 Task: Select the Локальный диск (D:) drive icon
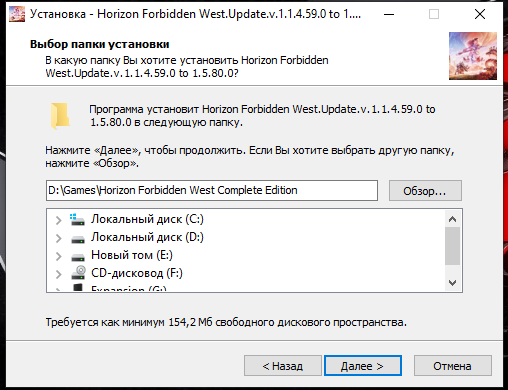click(78, 239)
